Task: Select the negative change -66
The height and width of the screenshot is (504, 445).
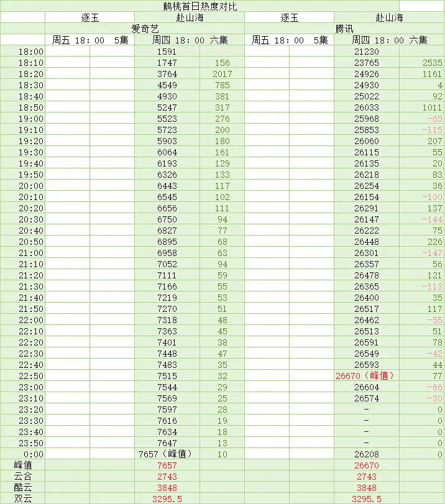Action: [434, 387]
